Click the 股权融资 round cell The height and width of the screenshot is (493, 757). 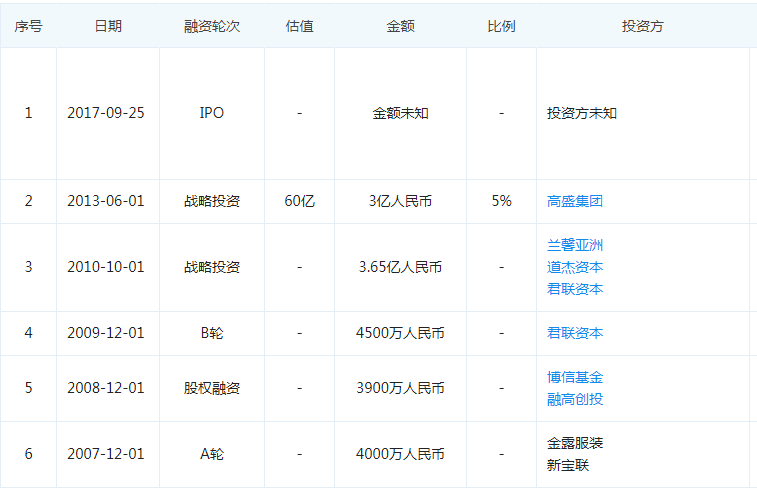(x=212, y=388)
